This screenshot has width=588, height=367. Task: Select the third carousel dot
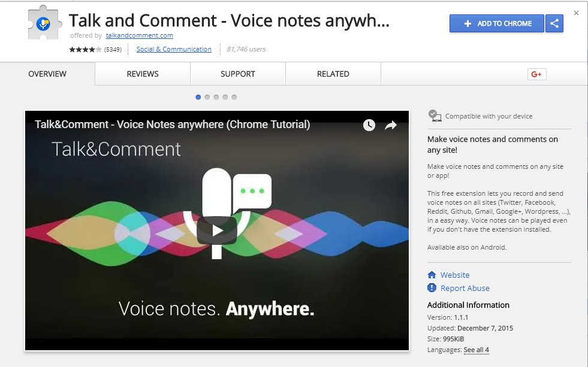[x=216, y=97]
